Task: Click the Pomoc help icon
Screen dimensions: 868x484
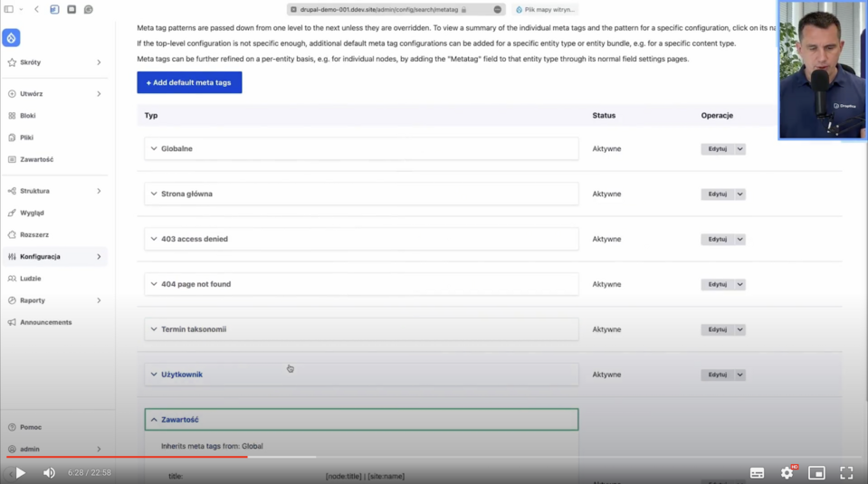Action: 12,427
